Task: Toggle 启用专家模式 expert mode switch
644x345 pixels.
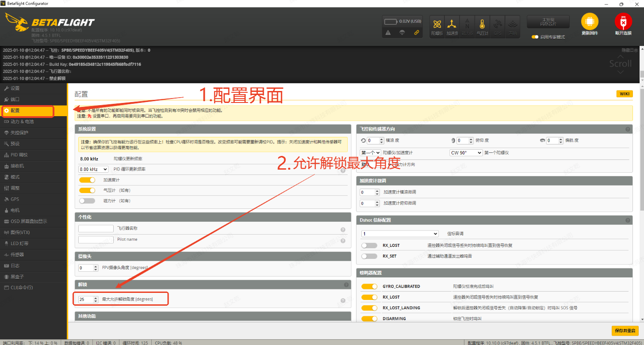Action: point(535,37)
